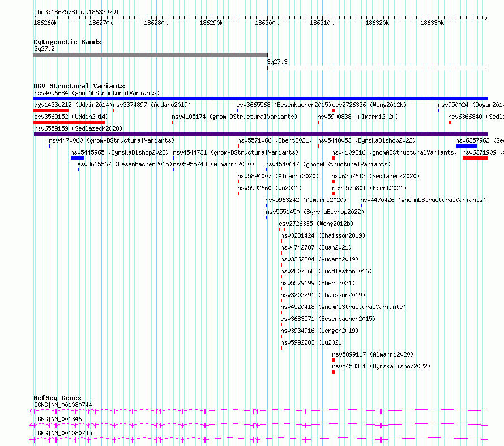504x446 pixels.
Task: Click the white 3q27.3 cytogenetic band bar
Action: (x=378, y=68)
